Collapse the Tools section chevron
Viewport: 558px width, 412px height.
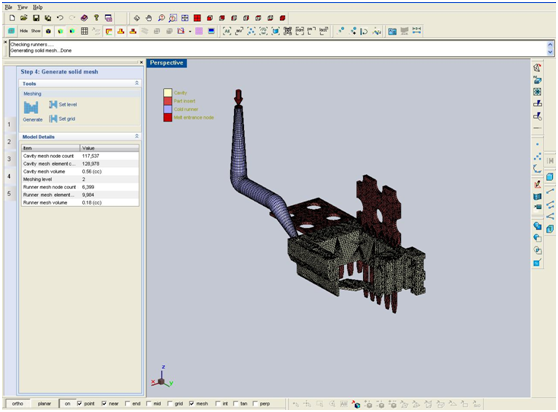[137, 83]
